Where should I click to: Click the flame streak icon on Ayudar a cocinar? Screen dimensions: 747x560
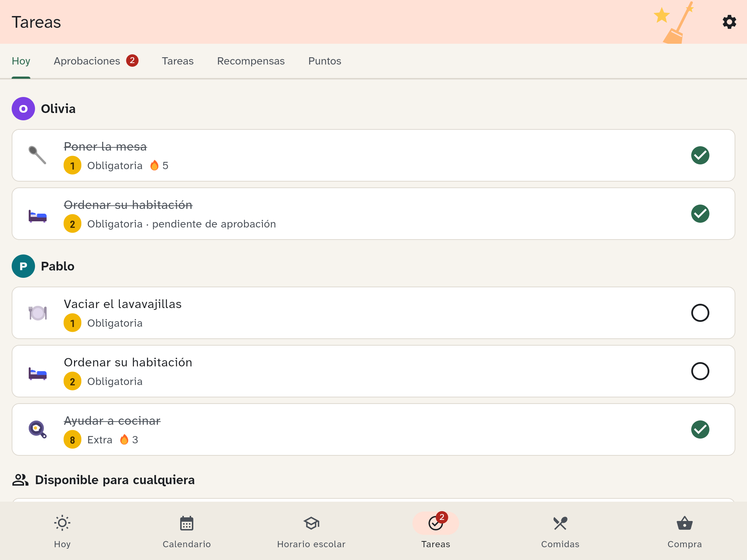pos(124,440)
